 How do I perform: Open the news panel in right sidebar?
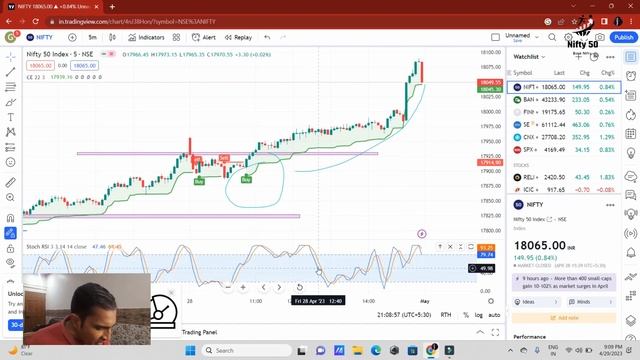[x=631, y=96]
